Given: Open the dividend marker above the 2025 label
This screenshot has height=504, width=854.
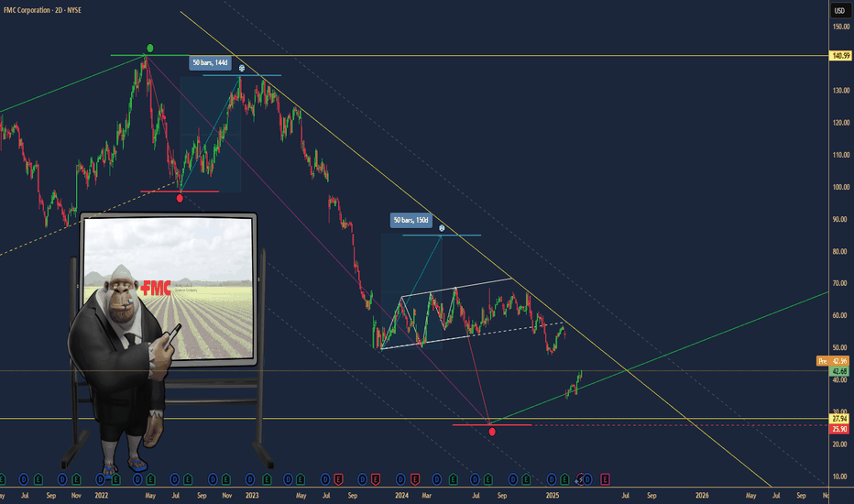Looking at the screenshot, I should pyautogui.click(x=552, y=479).
